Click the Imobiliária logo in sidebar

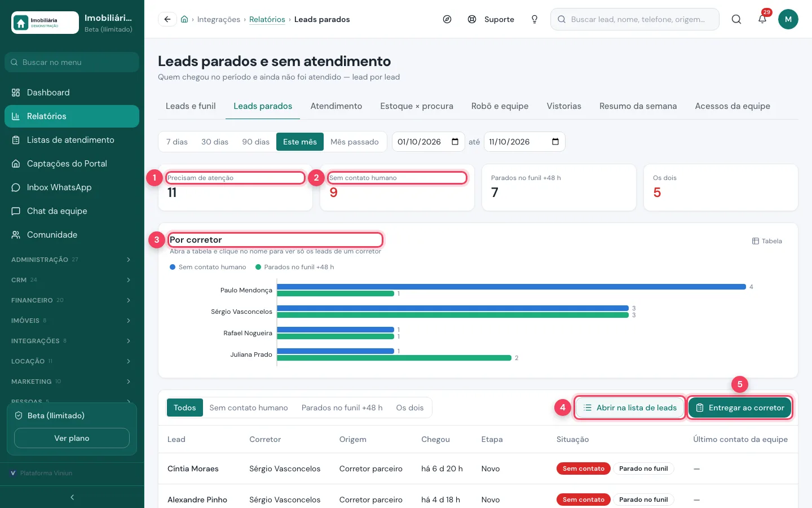(45, 23)
